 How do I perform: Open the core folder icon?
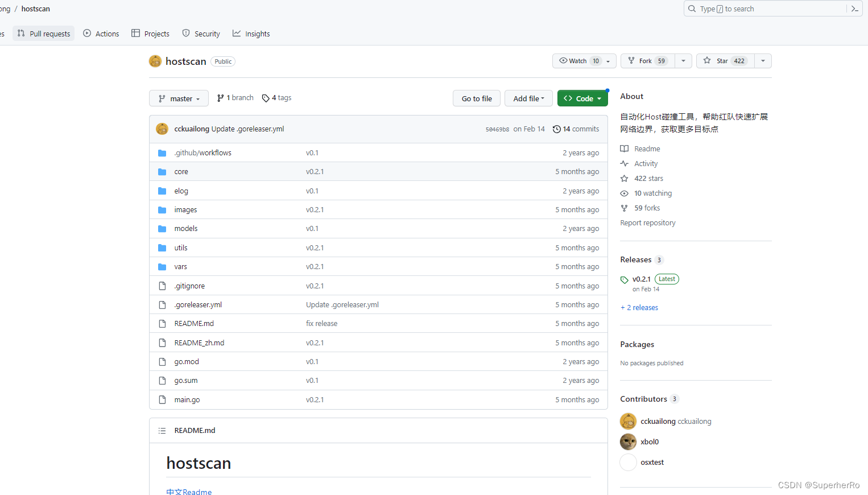pyautogui.click(x=162, y=171)
